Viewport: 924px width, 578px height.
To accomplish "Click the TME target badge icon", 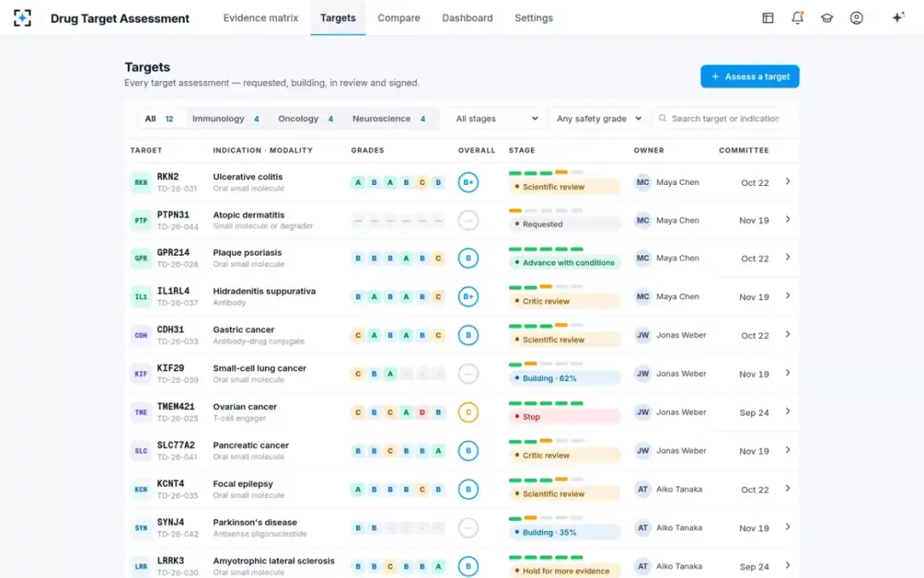I will (141, 412).
